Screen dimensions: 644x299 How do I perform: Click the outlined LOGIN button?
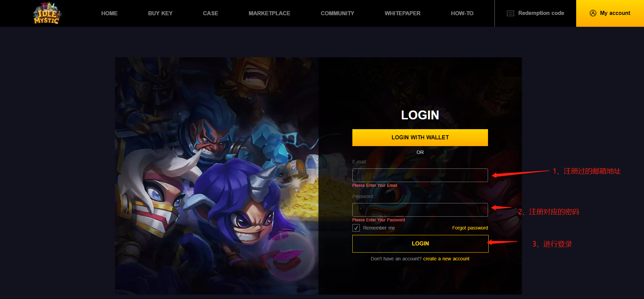(420, 243)
